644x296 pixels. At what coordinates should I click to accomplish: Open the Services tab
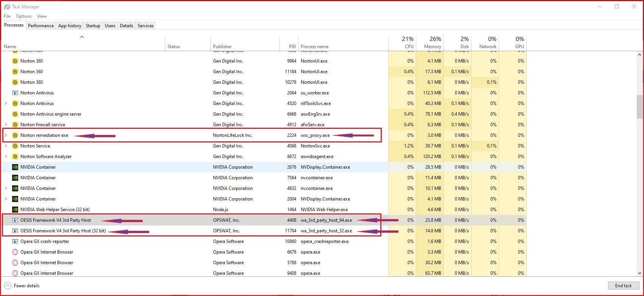pos(146,26)
